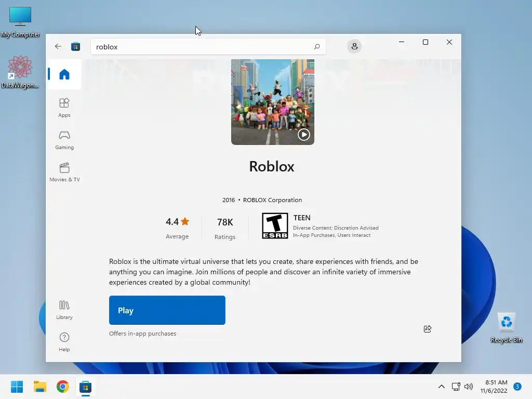View the 4.4 star average rating
532x399 pixels.
[177, 228]
